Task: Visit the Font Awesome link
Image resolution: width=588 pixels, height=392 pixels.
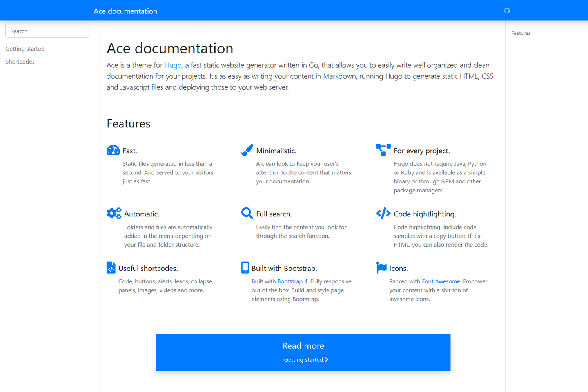Action: (441, 281)
